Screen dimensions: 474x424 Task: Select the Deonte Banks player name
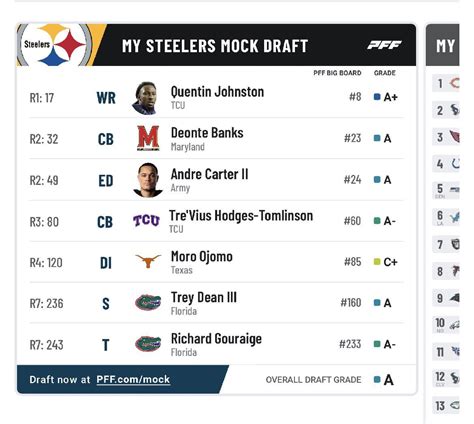click(x=207, y=133)
